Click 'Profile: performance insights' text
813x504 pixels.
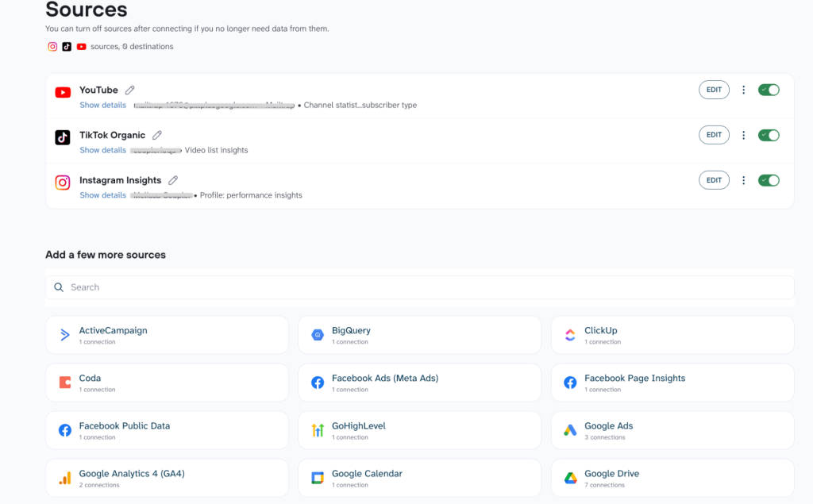(251, 195)
